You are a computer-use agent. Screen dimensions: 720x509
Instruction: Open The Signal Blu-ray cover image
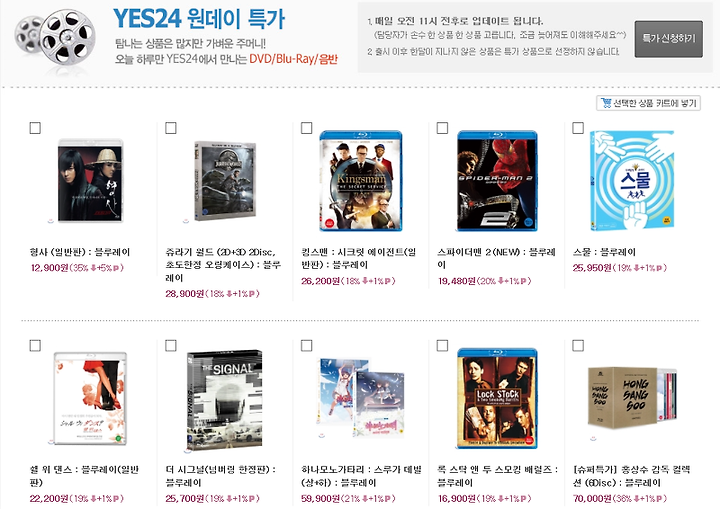(225, 400)
